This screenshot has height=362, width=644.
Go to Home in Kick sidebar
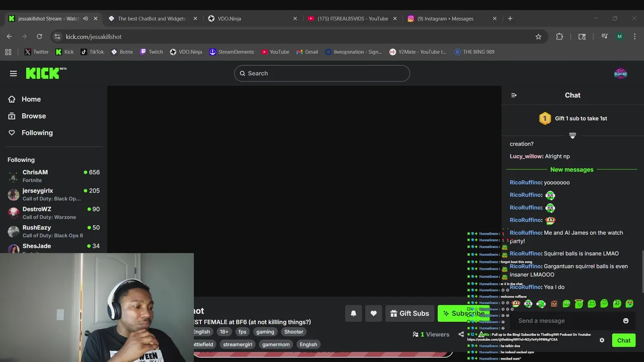click(x=25, y=99)
